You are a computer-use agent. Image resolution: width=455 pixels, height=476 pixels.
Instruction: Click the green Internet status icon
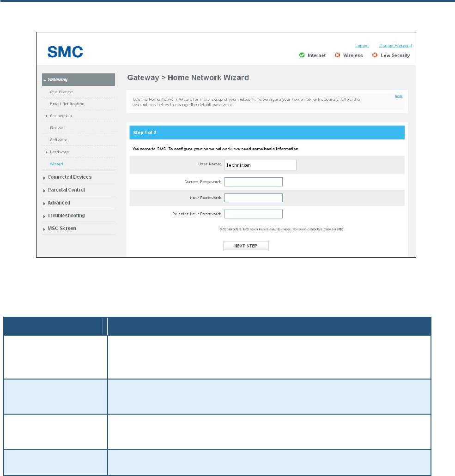click(x=302, y=55)
